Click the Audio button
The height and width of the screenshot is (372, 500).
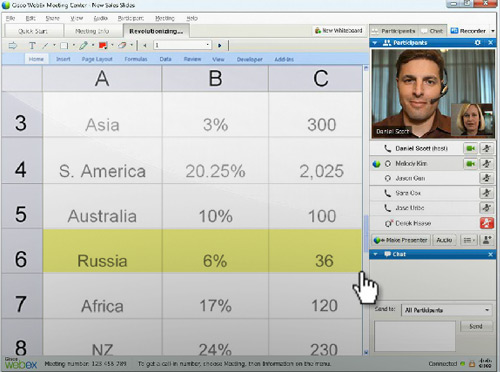point(444,240)
